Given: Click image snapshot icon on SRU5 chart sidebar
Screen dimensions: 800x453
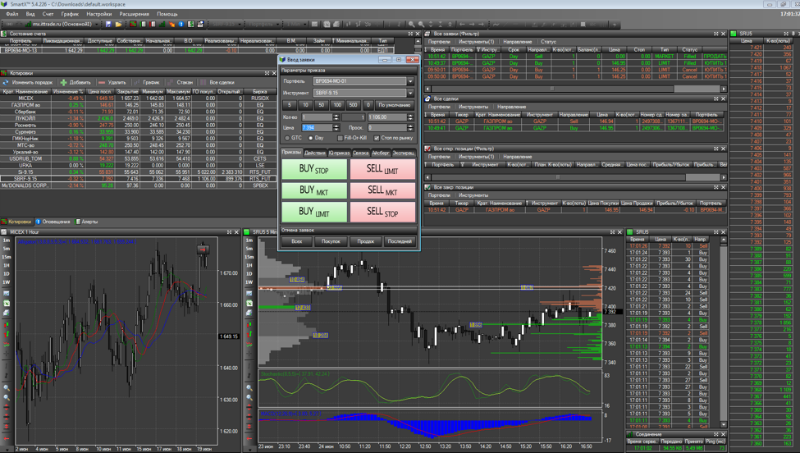Looking at the screenshot, I should 249,293.
